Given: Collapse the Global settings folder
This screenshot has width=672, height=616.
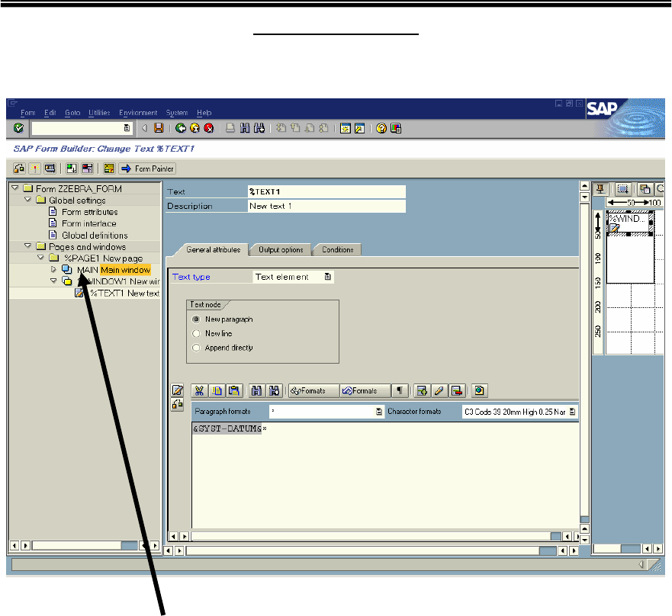Looking at the screenshot, I should click(28, 199).
